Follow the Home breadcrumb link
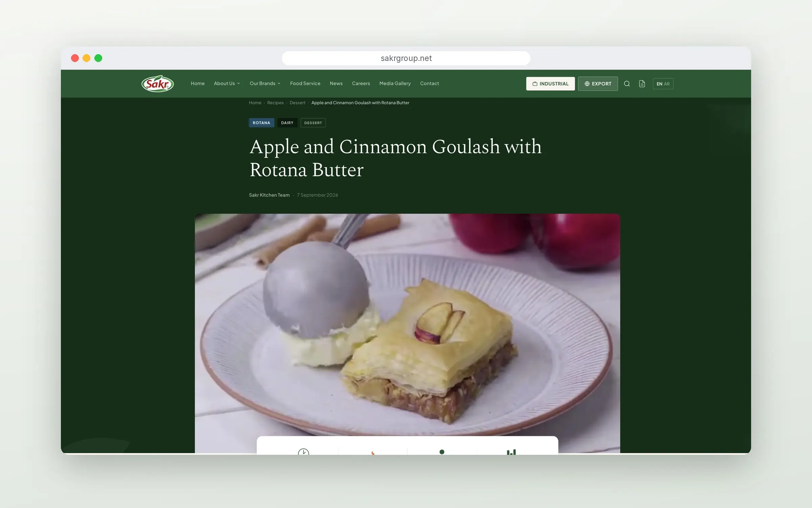This screenshot has height=508, width=812. [255, 103]
